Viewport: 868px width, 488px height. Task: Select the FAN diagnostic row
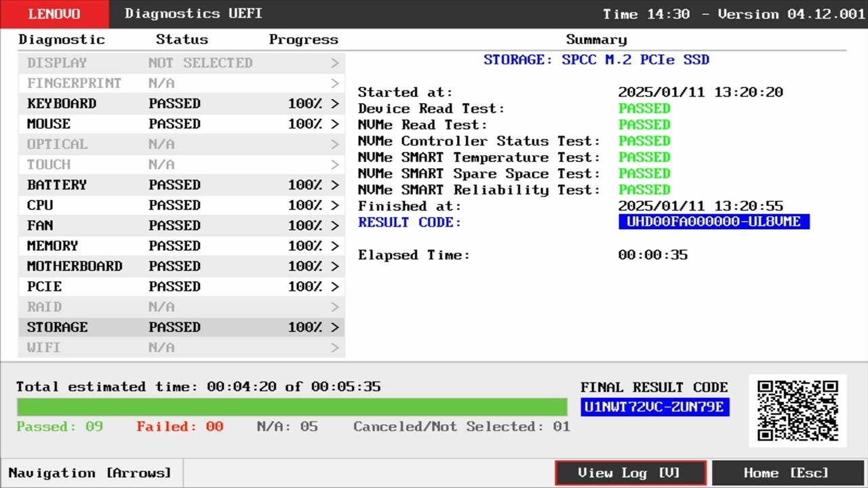pyautogui.click(x=182, y=226)
